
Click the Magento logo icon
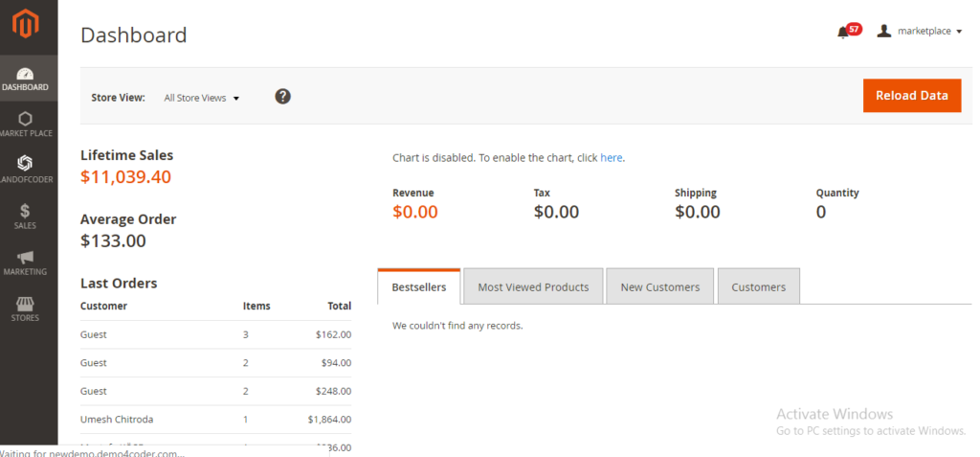[26, 24]
